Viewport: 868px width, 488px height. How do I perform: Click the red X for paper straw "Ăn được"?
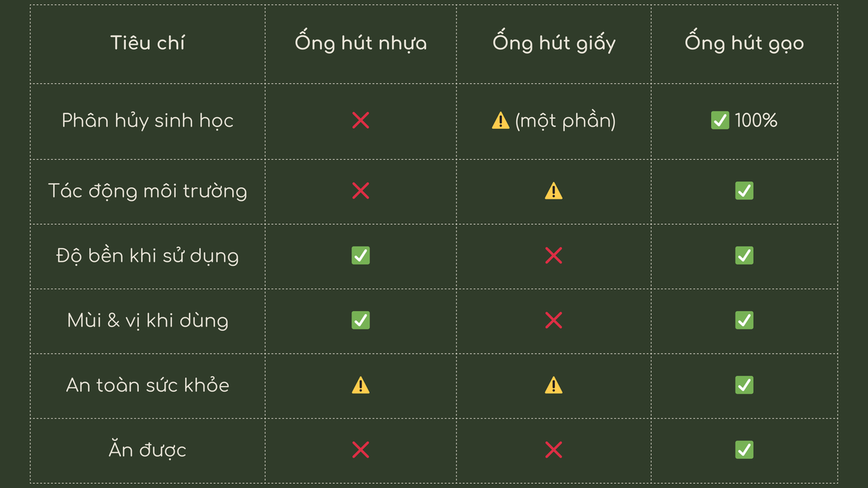tap(553, 450)
